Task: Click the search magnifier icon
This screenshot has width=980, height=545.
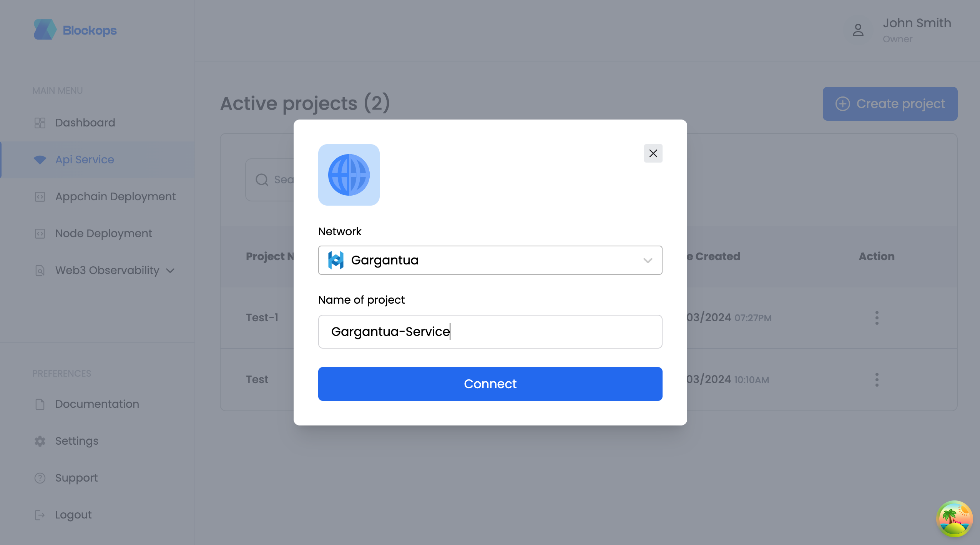Action: 262,179
